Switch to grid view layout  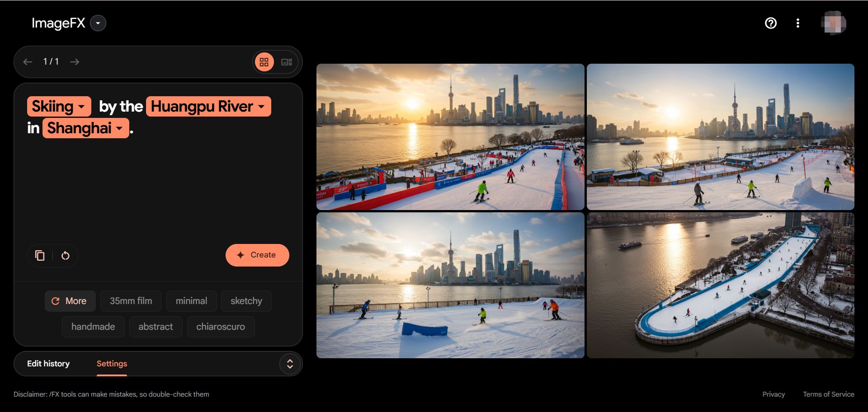pos(264,62)
